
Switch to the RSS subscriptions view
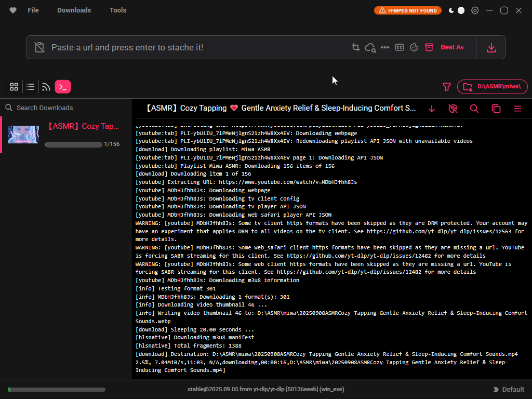pos(46,87)
